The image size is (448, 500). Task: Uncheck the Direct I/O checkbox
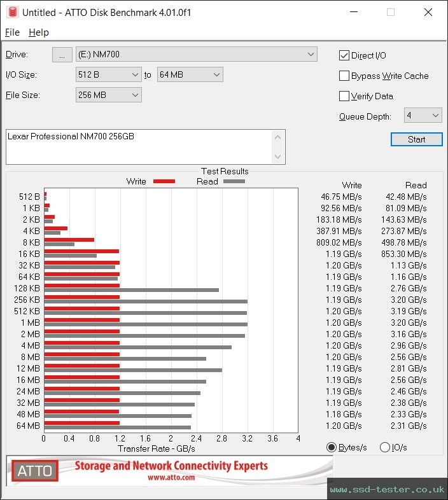point(344,55)
